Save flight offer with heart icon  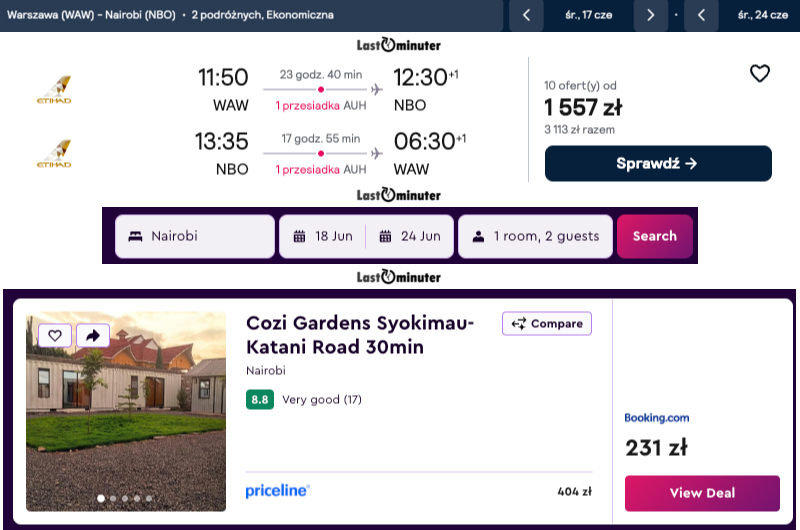760,73
